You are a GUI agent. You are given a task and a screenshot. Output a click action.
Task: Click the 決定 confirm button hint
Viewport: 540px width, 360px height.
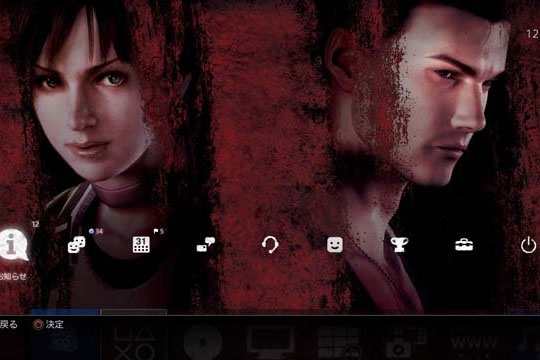click(x=49, y=325)
